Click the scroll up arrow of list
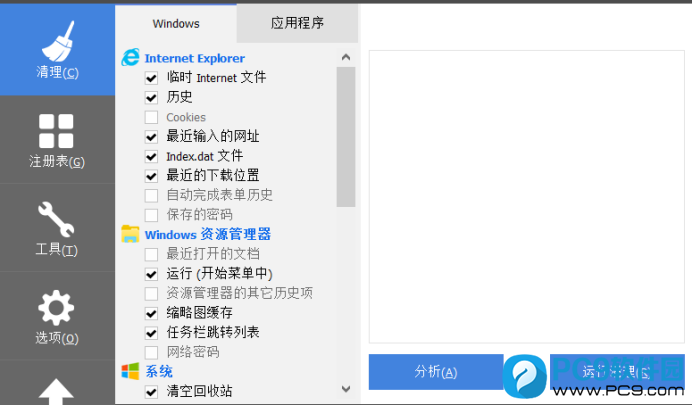The width and height of the screenshot is (693, 406). pyautogui.click(x=346, y=57)
